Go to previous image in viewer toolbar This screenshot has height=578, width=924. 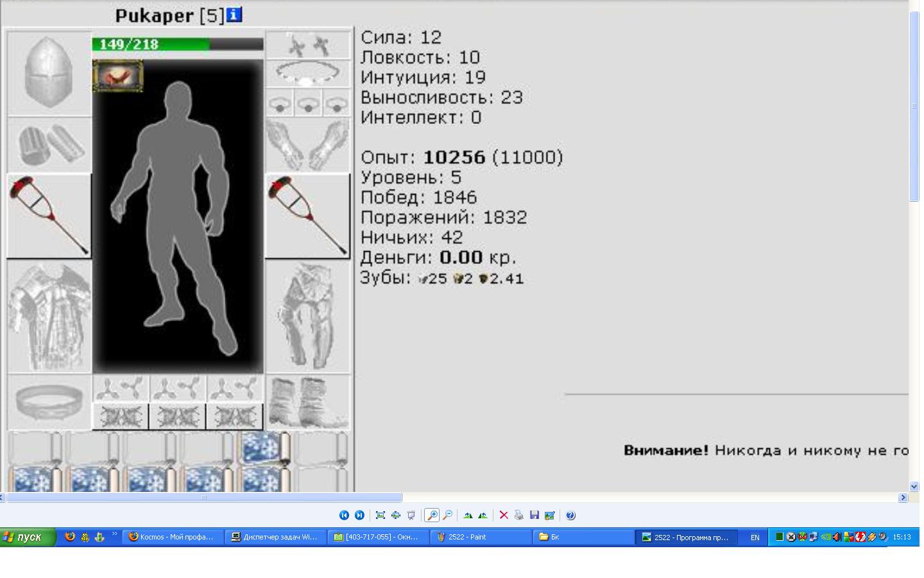click(344, 515)
